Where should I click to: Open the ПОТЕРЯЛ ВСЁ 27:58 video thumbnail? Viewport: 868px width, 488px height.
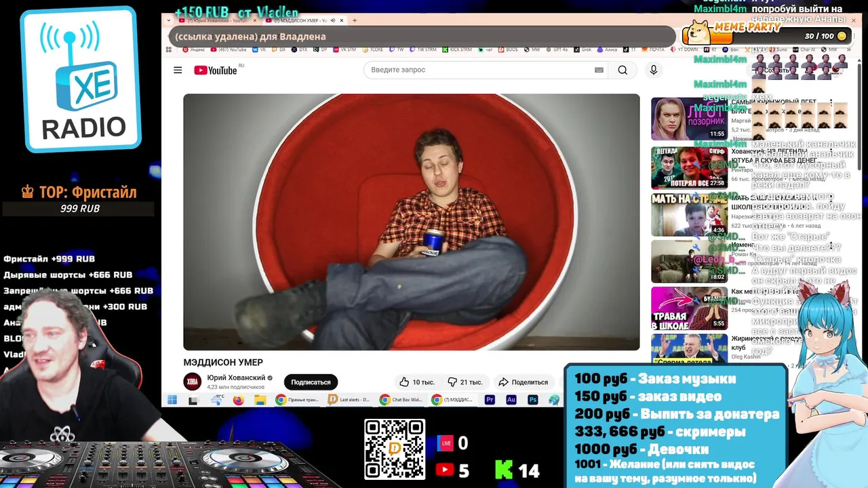point(689,167)
